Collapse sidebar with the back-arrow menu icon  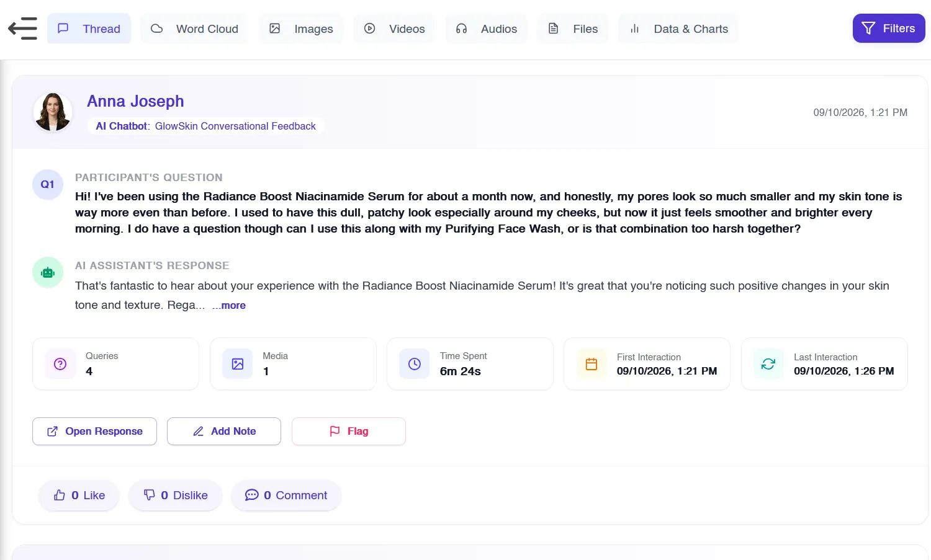[x=22, y=29]
